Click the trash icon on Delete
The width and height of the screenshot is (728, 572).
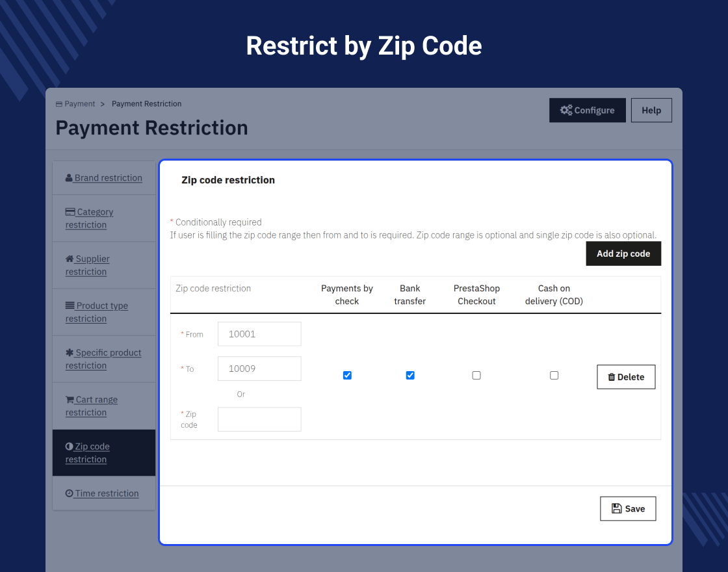[612, 377]
